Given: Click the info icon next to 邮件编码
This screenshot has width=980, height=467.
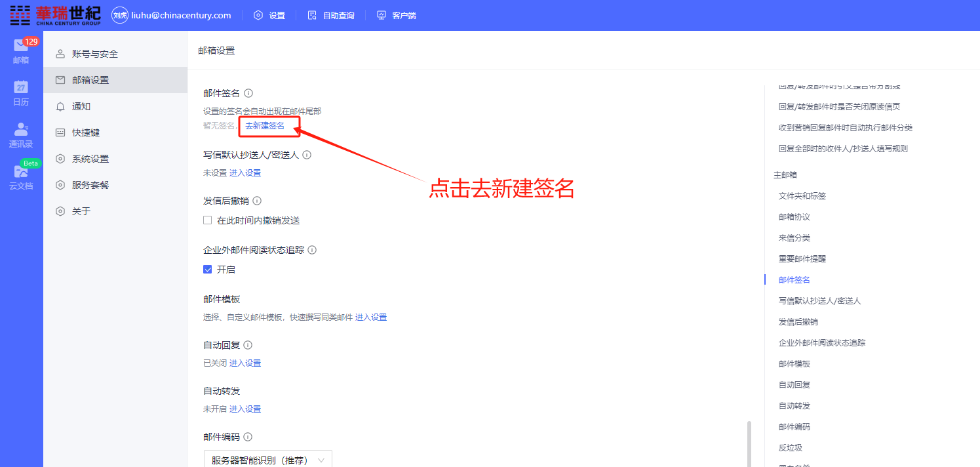Looking at the screenshot, I should (248, 437).
